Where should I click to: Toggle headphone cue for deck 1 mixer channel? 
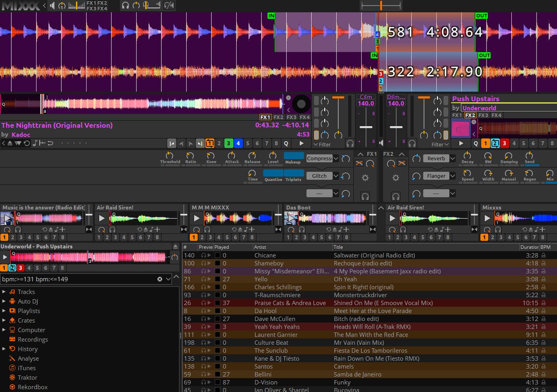tap(350, 143)
